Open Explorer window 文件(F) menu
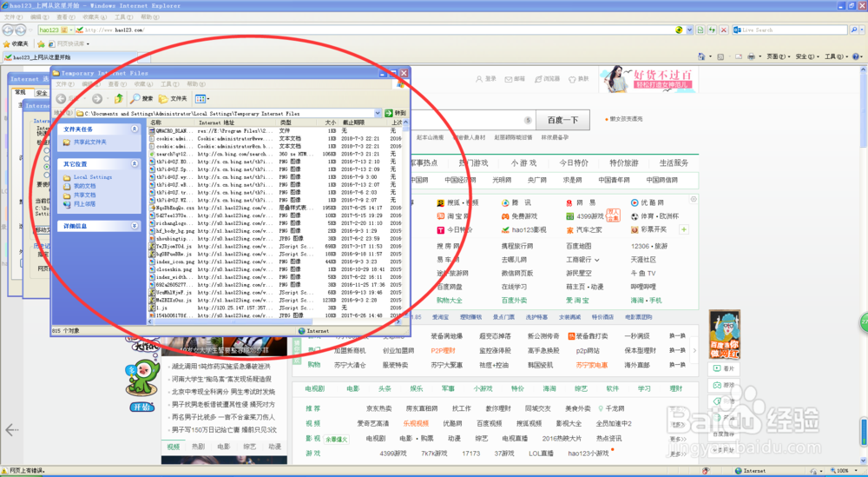 (x=64, y=83)
